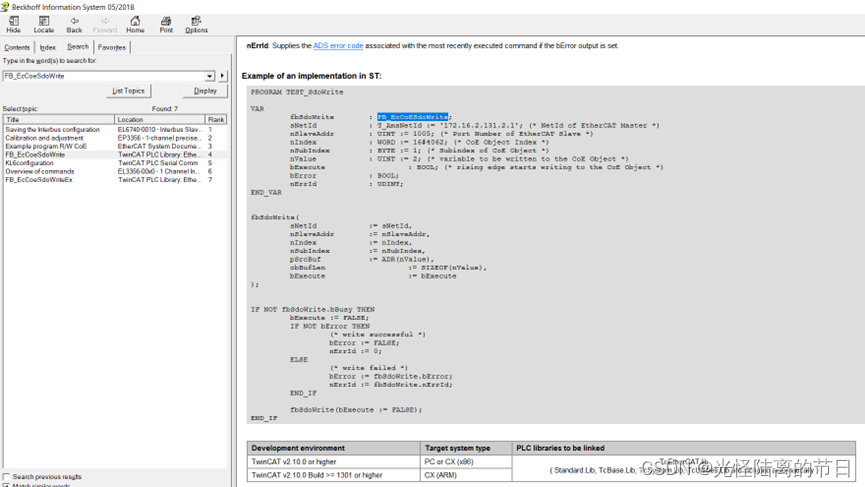Click 'TwinCAT v2.10.0 Build >= 1301' cell
865x487 pixels.
pos(334,475)
